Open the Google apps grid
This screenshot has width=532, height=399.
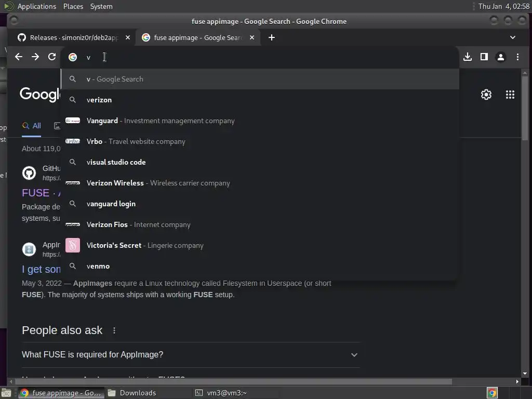[510, 95]
